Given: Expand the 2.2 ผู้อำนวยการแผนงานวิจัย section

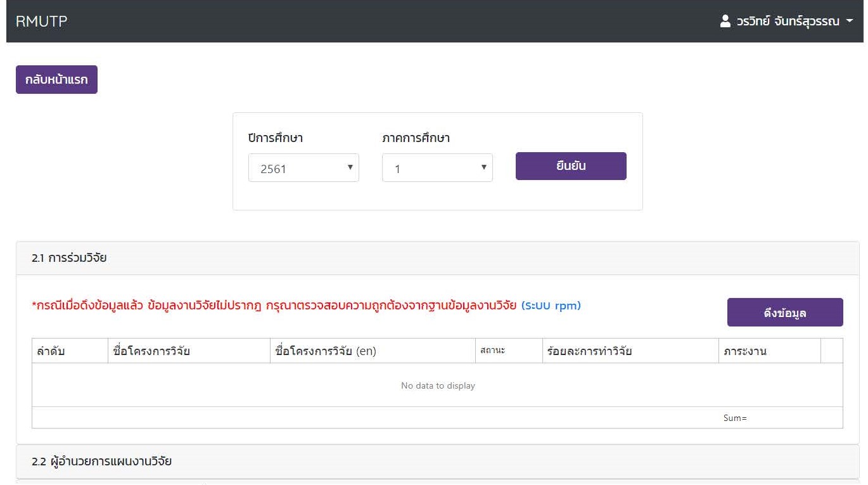Looking at the screenshot, I should click(x=101, y=462).
